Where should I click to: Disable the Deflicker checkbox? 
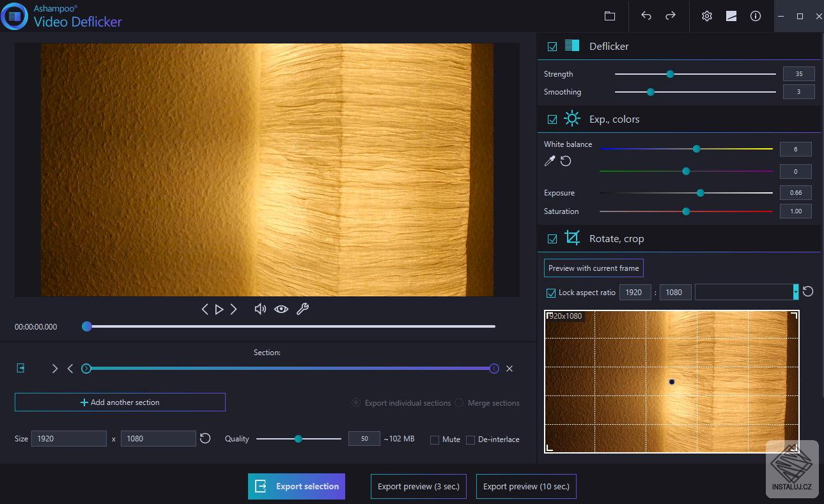[x=552, y=47]
